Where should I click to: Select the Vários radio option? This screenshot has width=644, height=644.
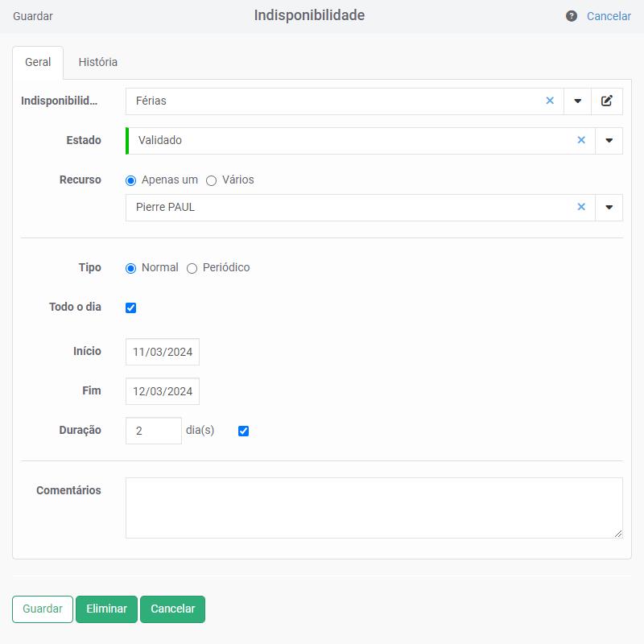(x=211, y=180)
